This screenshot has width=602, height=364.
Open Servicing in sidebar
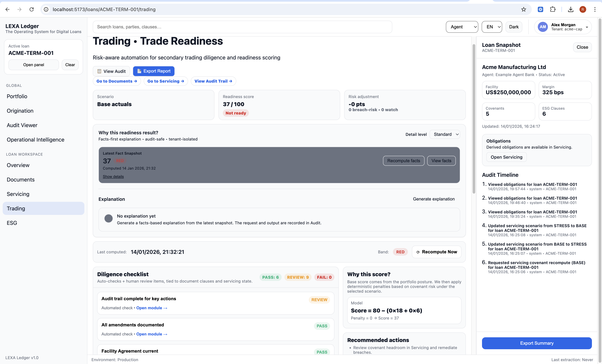coord(18,194)
